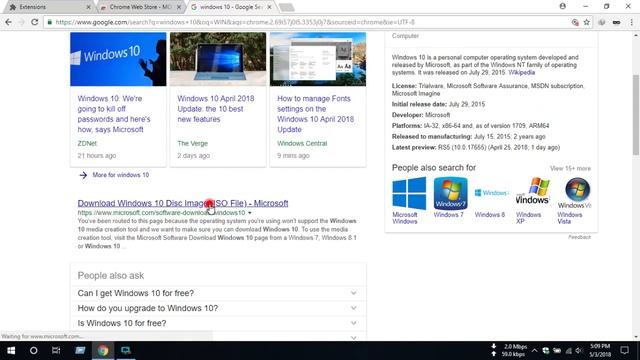Viewport: 640px width, 360px height.
Task: Open a new tab with the blank tab button
Action: click(x=287, y=7)
